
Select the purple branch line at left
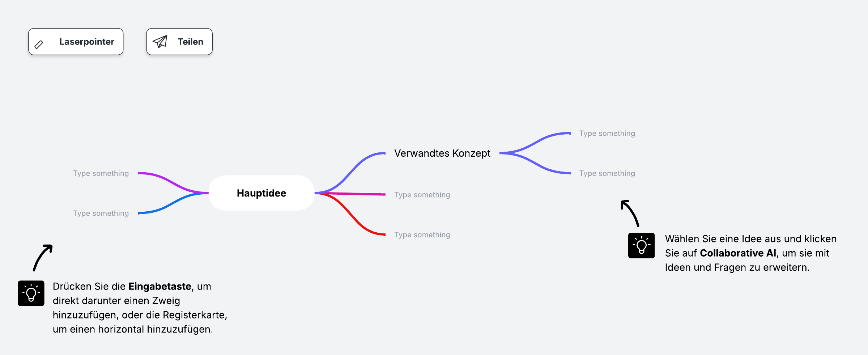point(173,183)
